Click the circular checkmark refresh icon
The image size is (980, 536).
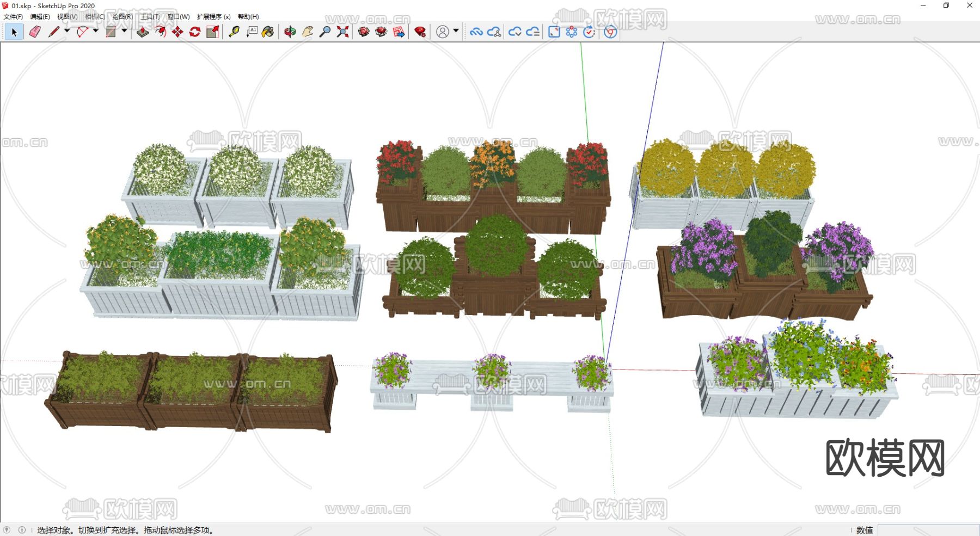(589, 32)
